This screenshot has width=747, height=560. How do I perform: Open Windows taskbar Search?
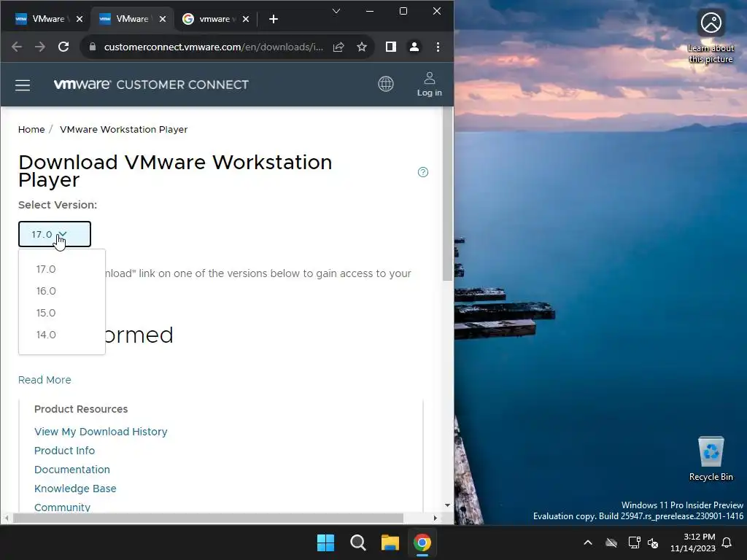[x=357, y=542]
